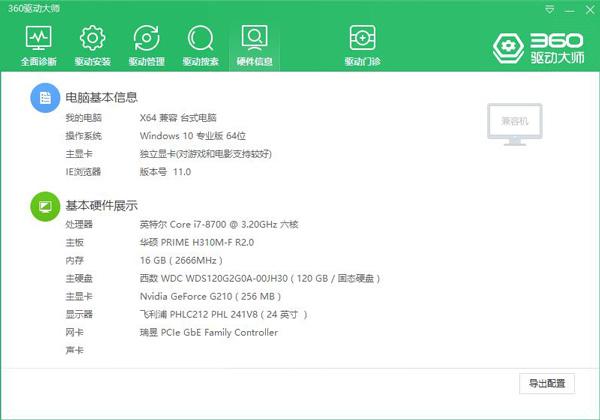Screen dimensions: 600x420
Task: Open the 驱动管理 driver management icon
Action: 147,46
